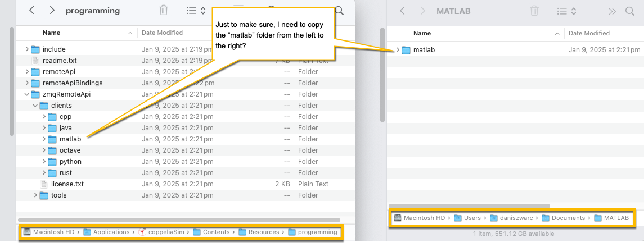Click the back arrow in programming window
The height and width of the screenshot is (247, 644).
(x=31, y=10)
